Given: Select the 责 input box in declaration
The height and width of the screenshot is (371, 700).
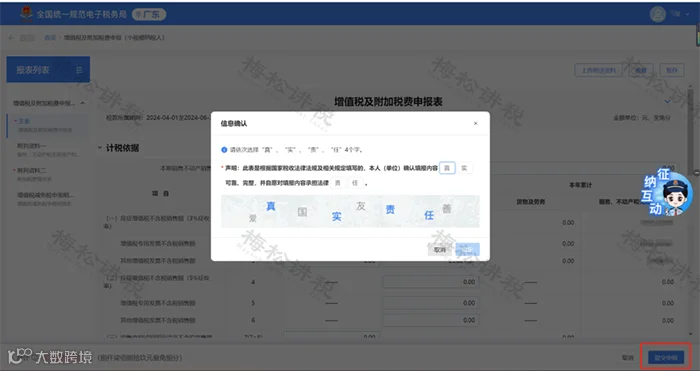Looking at the screenshot, I should coord(338,183).
